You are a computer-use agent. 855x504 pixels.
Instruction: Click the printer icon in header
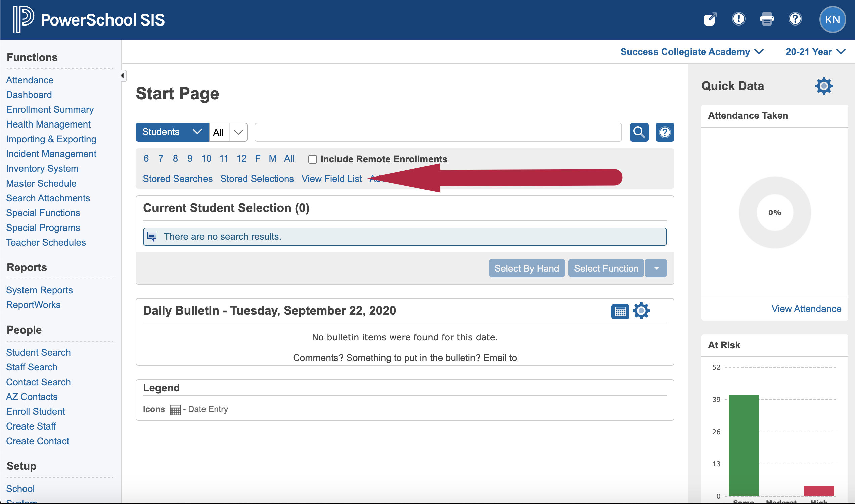(x=767, y=19)
